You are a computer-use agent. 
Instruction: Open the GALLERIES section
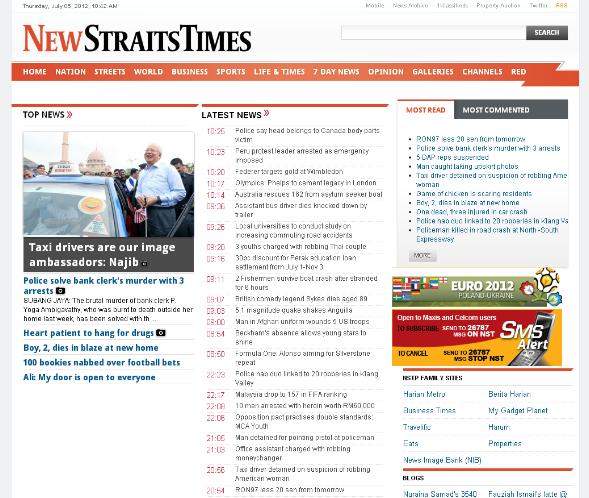[433, 72]
